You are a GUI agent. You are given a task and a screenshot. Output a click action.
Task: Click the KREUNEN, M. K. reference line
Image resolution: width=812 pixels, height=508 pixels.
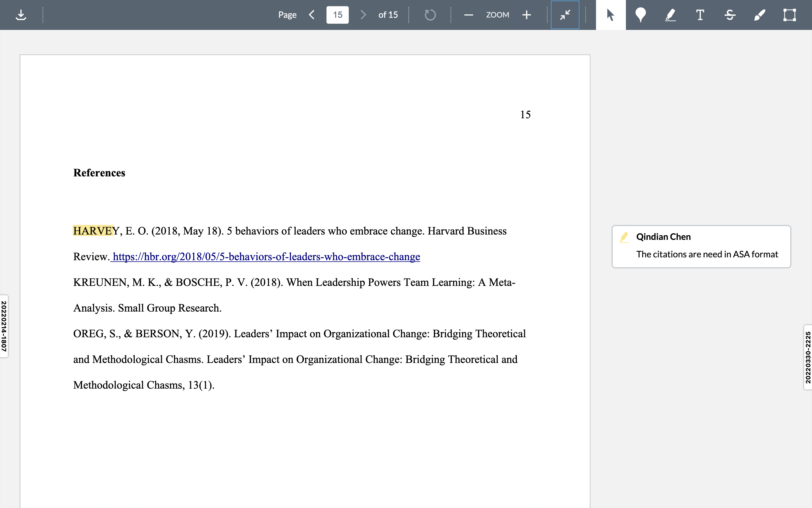pos(294,282)
